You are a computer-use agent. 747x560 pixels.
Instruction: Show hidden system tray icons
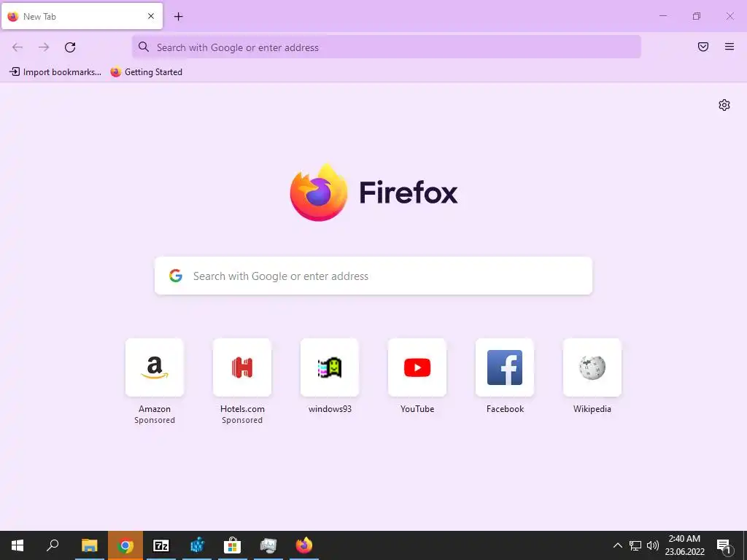tap(617, 545)
